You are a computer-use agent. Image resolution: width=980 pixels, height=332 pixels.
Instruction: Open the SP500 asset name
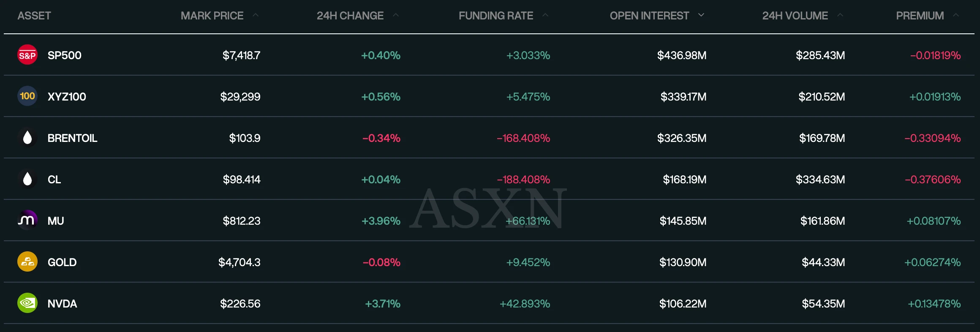coord(65,55)
